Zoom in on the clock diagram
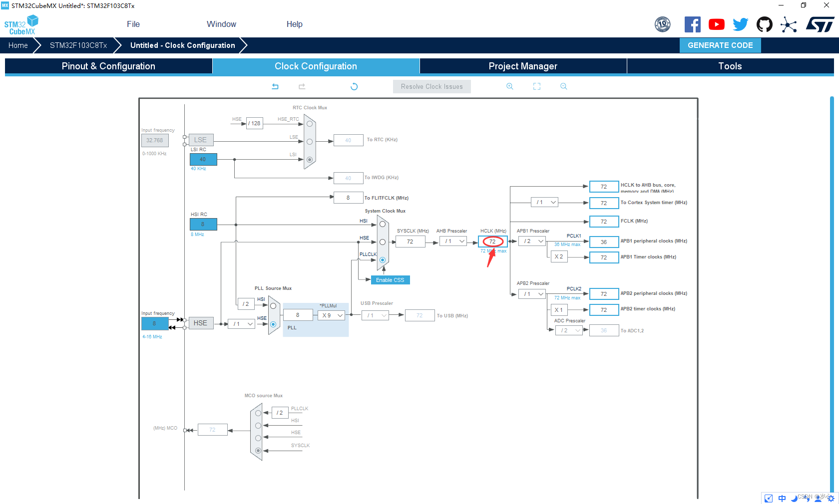 (510, 86)
